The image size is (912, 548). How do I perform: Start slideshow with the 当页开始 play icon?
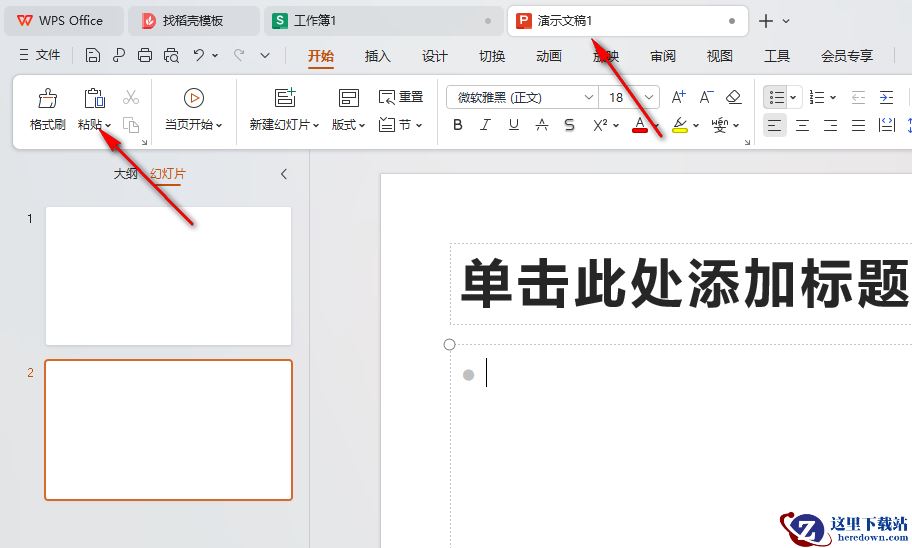click(x=194, y=98)
